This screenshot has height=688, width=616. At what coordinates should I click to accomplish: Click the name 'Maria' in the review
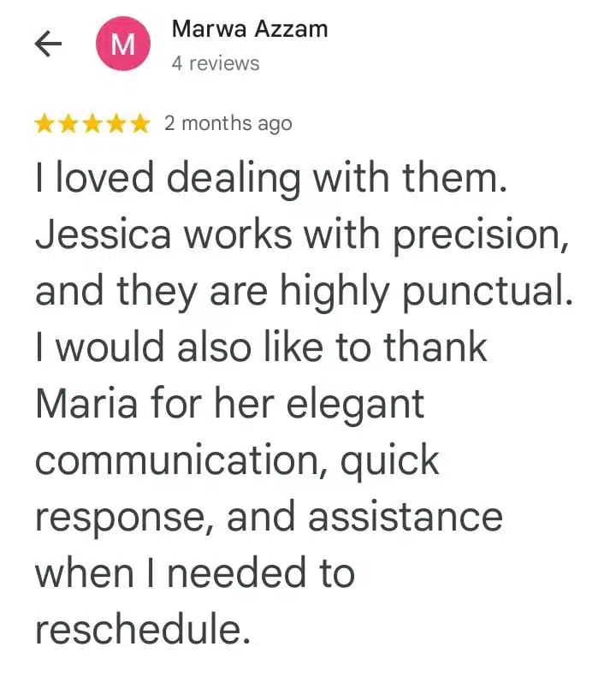pos(86,404)
